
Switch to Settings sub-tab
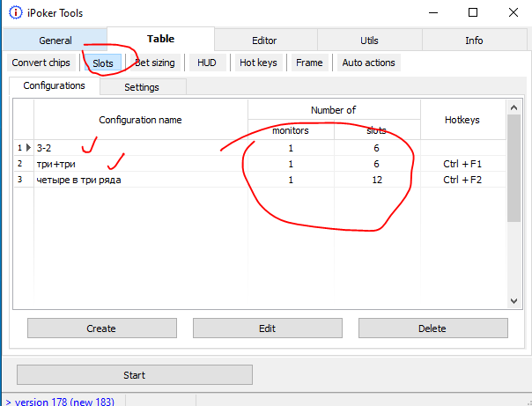coord(142,87)
